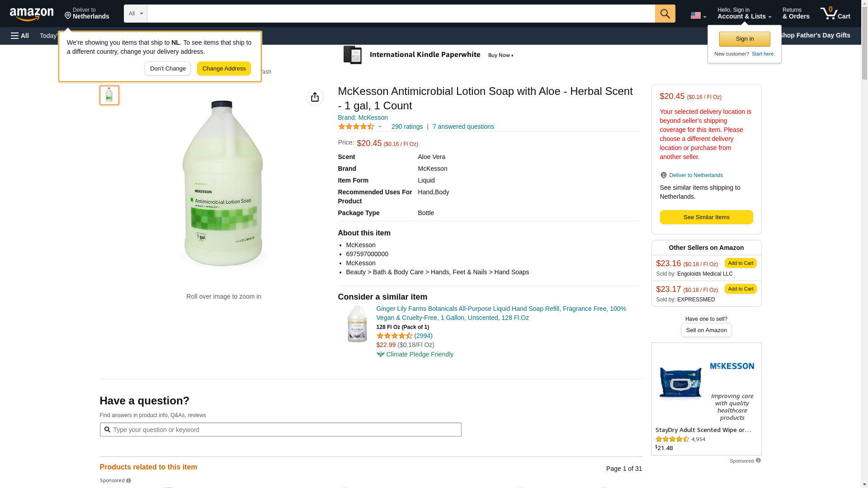Open the Account & Lists dropdown
The image size is (868, 488).
[x=744, y=14]
